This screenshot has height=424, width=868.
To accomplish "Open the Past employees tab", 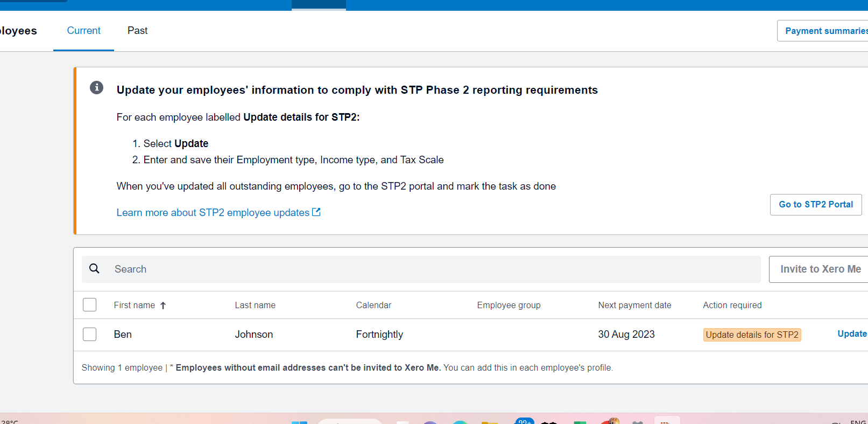I will point(137,31).
